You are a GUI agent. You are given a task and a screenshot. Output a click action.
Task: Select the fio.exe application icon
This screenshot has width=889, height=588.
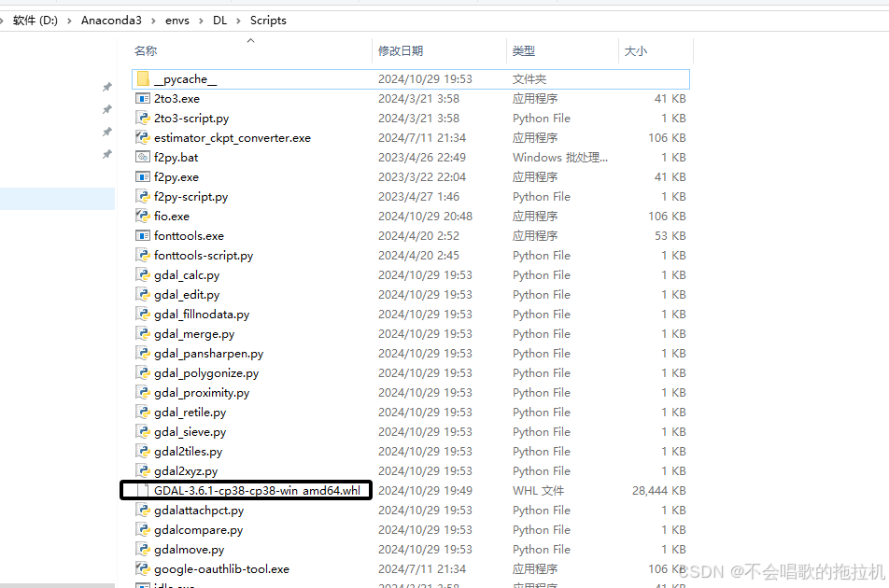[x=143, y=216]
